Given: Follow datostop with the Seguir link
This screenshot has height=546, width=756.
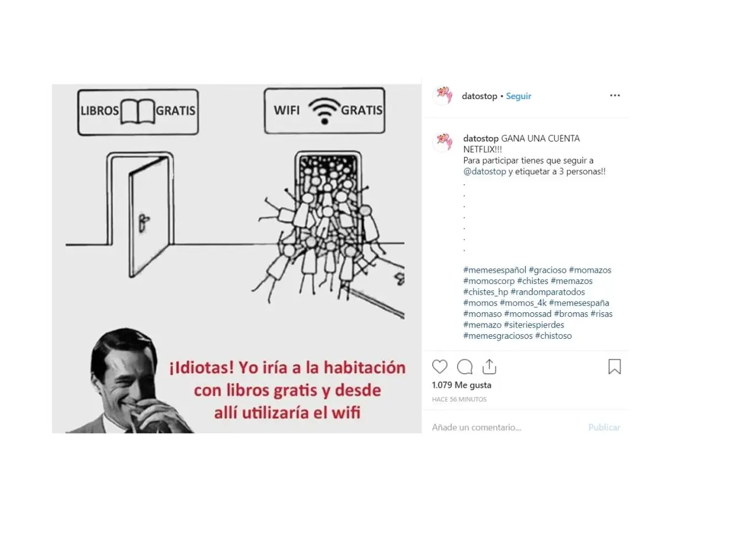Looking at the screenshot, I should pos(519,96).
